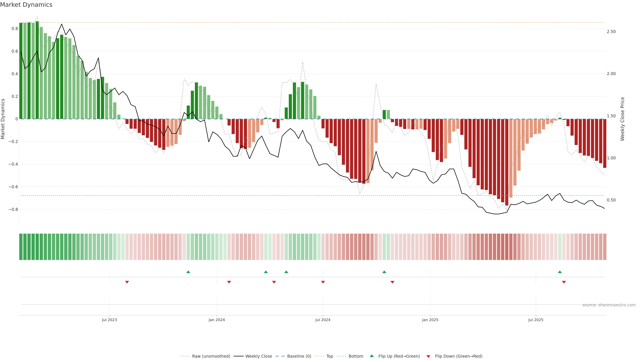Click the Flip Down red triangle in legend
The image size is (644, 362).
[x=428, y=356]
